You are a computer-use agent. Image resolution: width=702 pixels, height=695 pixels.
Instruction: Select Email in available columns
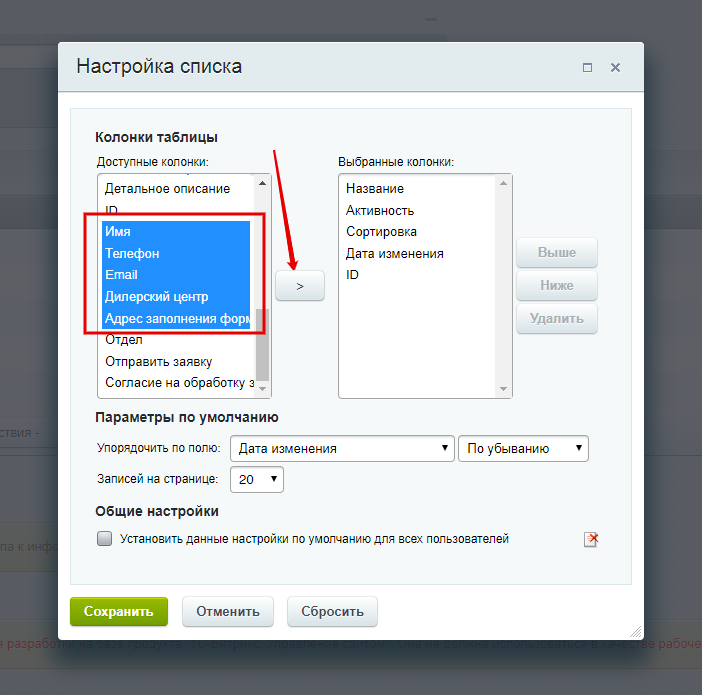[176, 275]
